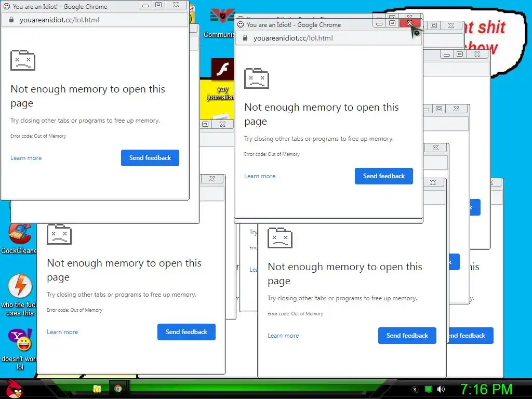Minimize the front center Chrome window
532x399 pixels.
pyautogui.click(x=379, y=23)
